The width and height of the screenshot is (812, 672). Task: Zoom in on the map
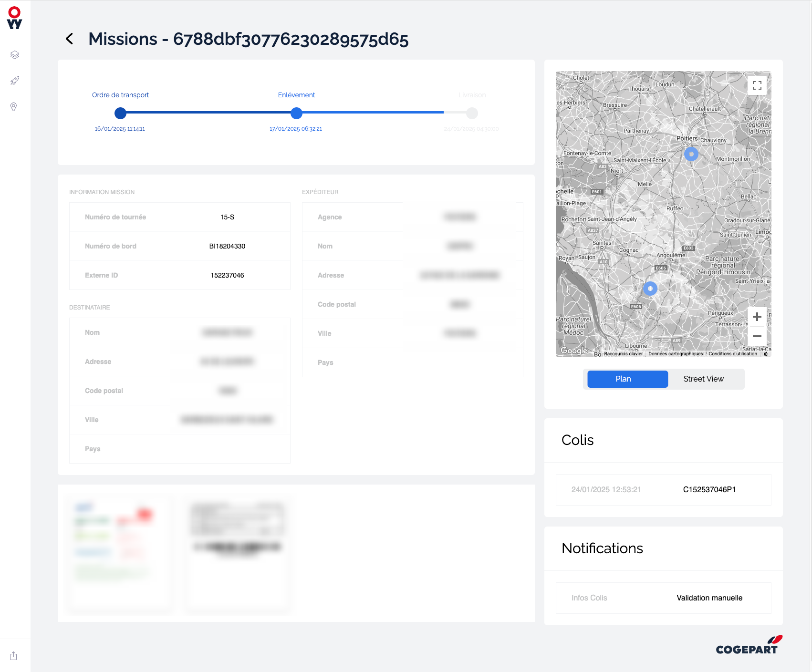(757, 317)
